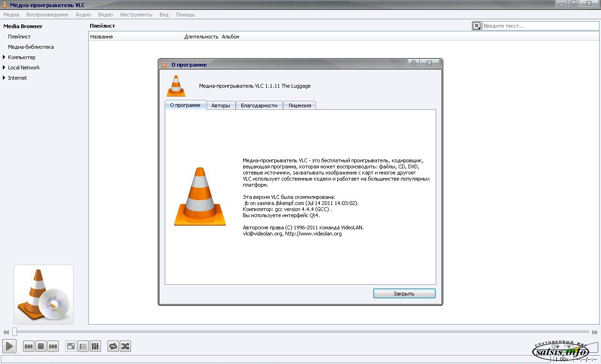Click the dialog help question-mark button

pos(413,63)
